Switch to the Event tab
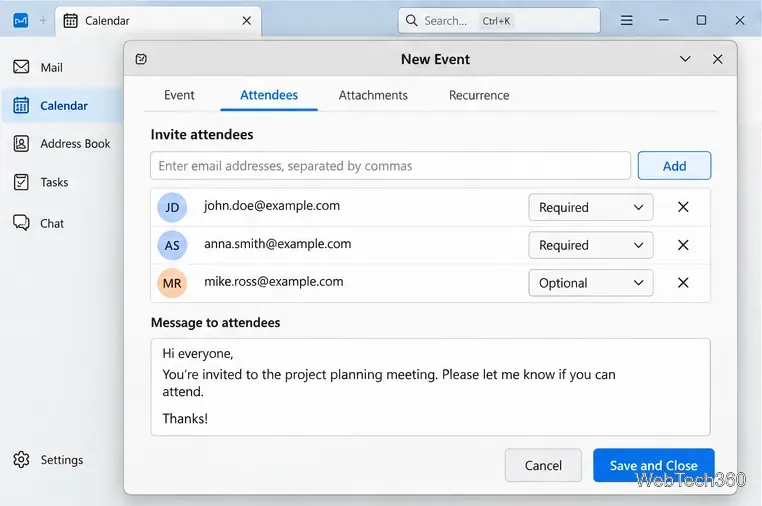 point(179,95)
